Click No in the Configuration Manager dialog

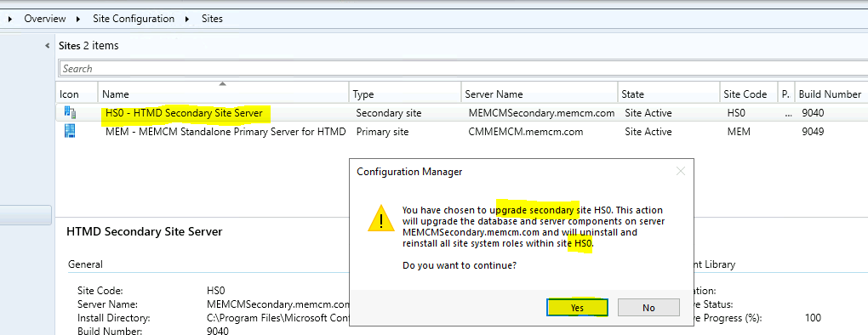coord(648,307)
